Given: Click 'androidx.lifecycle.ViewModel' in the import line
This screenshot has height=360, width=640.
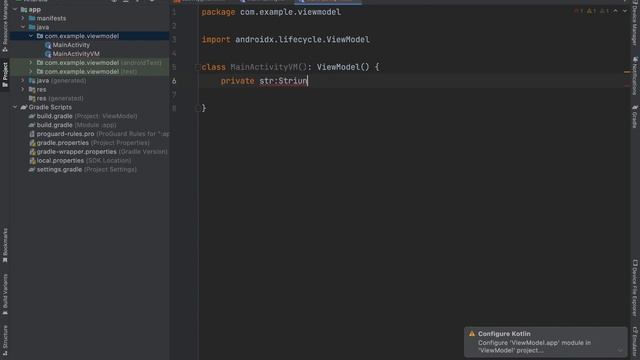Looking at the screenshot, I should (302, 40).
